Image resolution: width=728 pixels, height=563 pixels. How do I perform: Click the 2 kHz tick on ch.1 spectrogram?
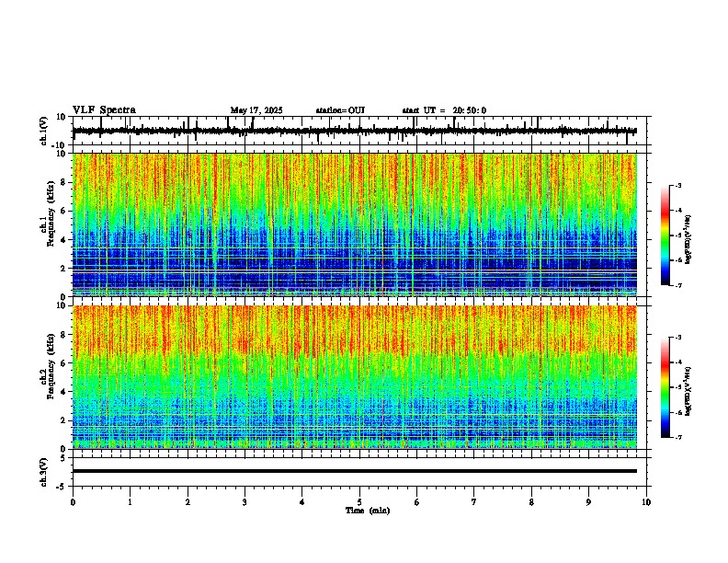pyautogui.click(x=64, y=269)
